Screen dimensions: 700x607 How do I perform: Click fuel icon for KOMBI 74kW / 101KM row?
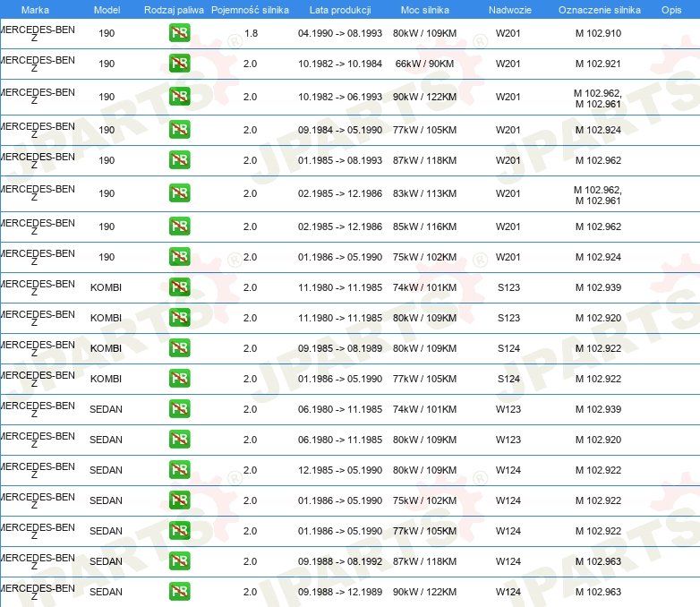tap(179, 286)
